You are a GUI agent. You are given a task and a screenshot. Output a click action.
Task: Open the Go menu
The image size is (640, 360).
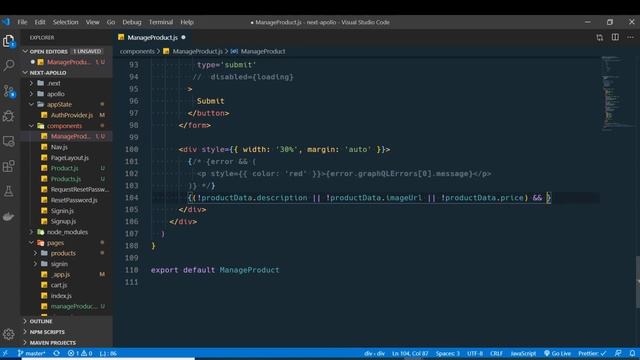click(x=111, y=22)
